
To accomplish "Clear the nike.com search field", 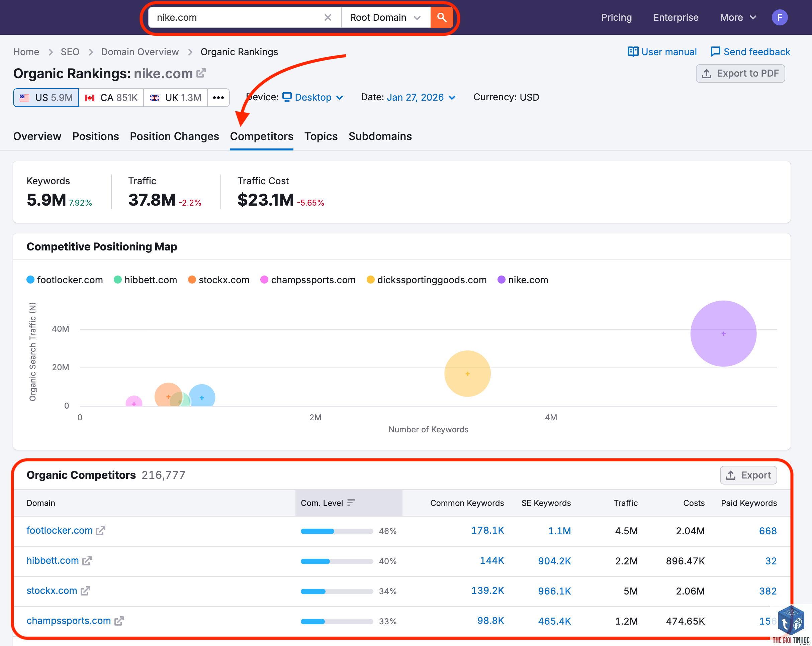I will coord(328,17).
